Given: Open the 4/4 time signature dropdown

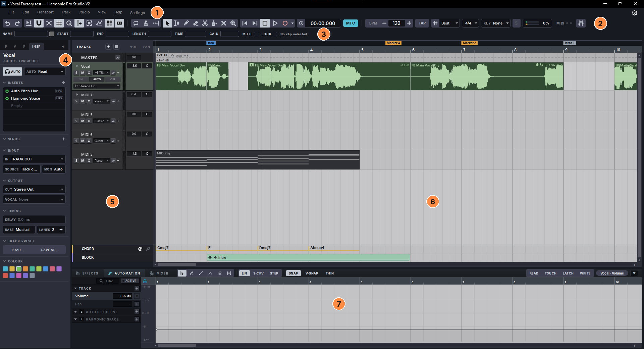Looking at the screenshot, I should (470, 23).
